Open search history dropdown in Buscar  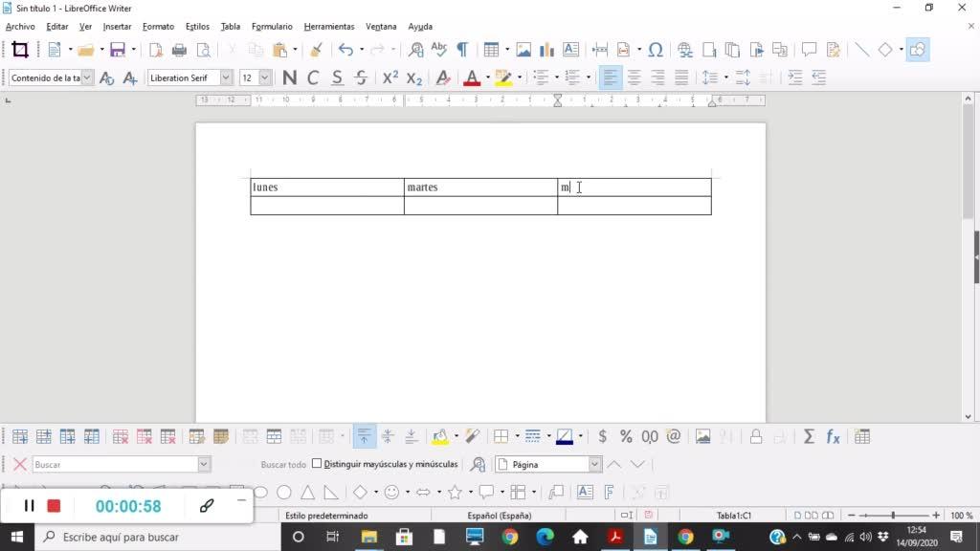(204, 464)
